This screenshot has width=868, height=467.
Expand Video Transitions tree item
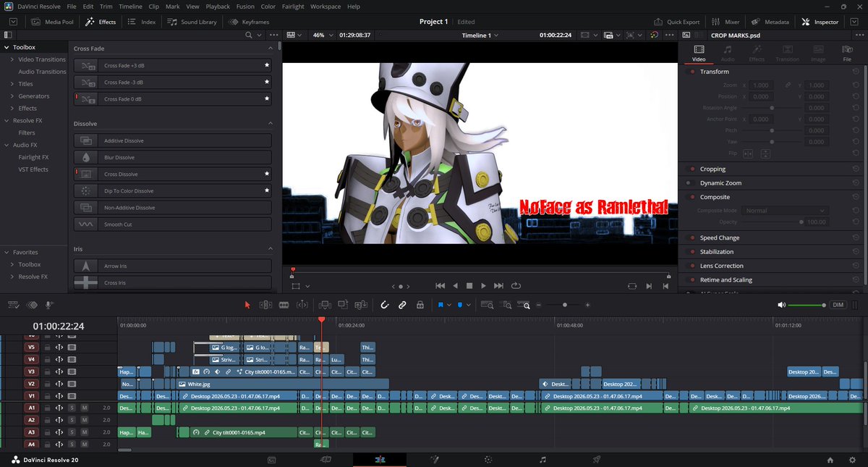12,59
